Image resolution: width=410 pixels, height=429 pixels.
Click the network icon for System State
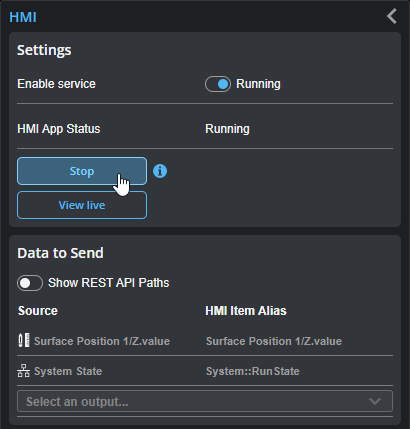[23, 371]
